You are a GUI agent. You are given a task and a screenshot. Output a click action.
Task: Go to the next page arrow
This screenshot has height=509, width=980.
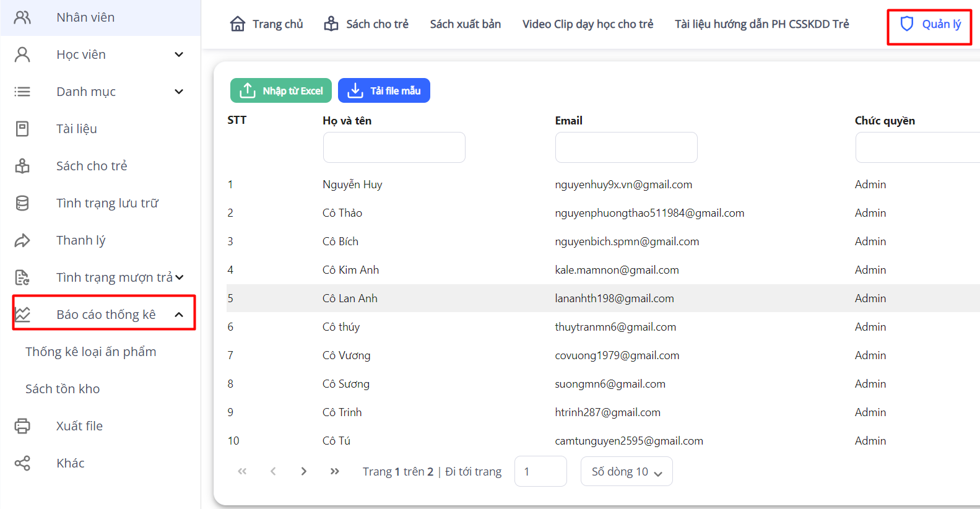tap(303, 471)
